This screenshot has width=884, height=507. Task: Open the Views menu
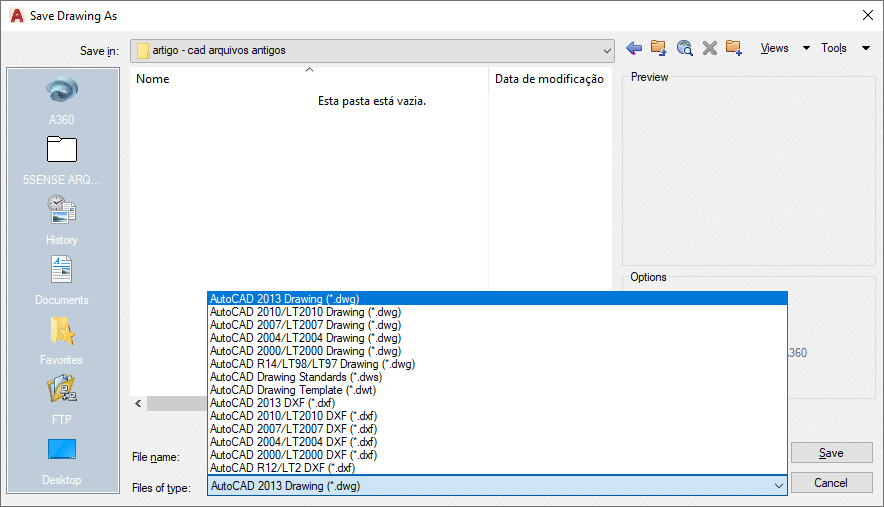tap(774, 49)
